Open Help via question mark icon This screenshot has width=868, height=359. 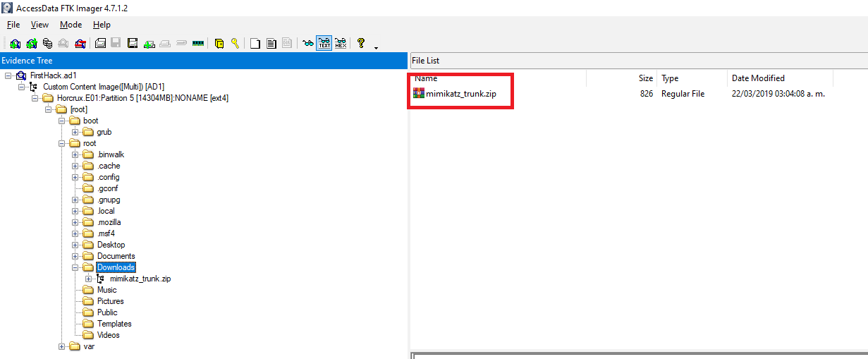361,43
